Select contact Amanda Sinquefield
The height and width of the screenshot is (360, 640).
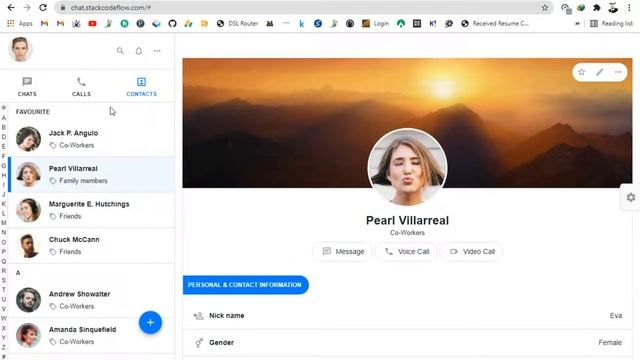[91, 335]
